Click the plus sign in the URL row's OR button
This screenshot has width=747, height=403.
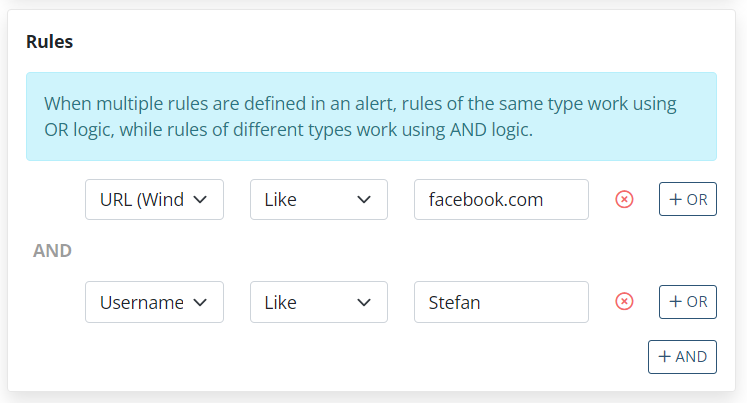coord(676,200)
